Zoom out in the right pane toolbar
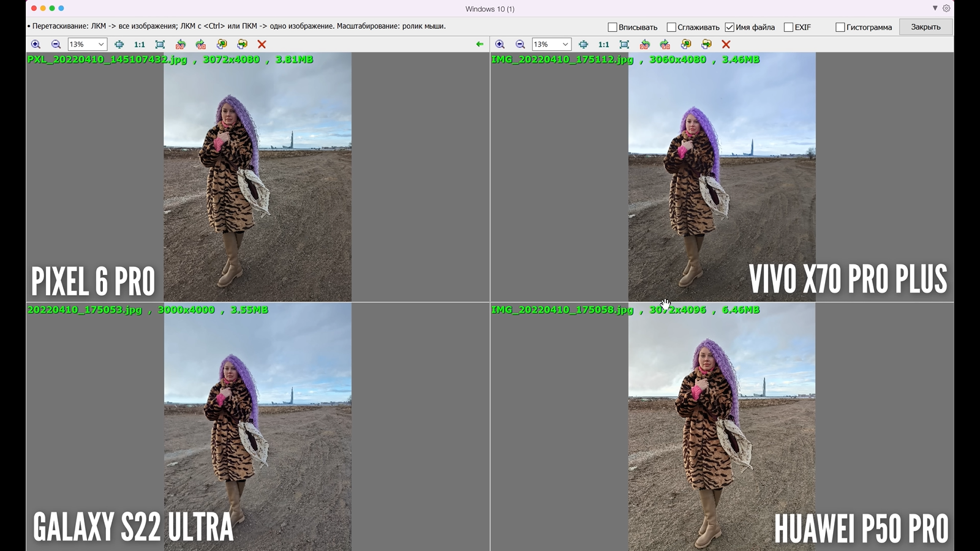Viewport: 980px width, 551px height. click(520, 44)
